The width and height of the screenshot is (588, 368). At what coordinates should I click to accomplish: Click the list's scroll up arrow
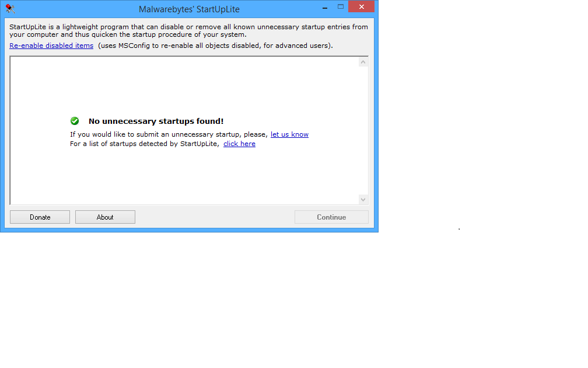pyautogui.click(x=363, y=62)
